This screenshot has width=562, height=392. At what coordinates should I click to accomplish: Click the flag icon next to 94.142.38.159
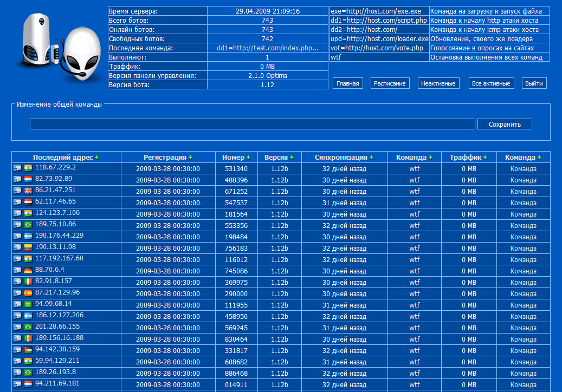click(28, 350)
